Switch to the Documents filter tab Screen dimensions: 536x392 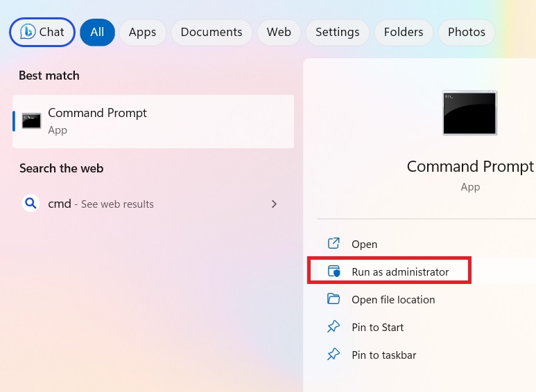[x=211, y=32]
